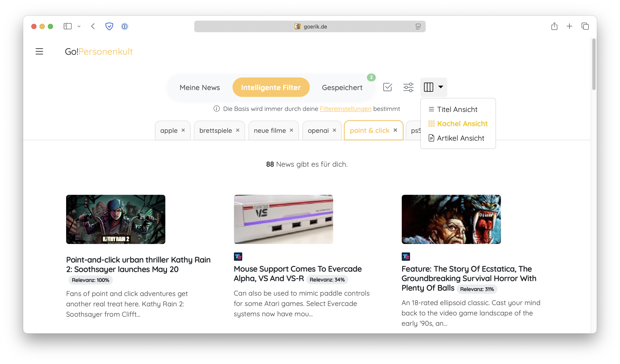
Task: Click the green badge showing 2
Action: [x=371, y=77]
